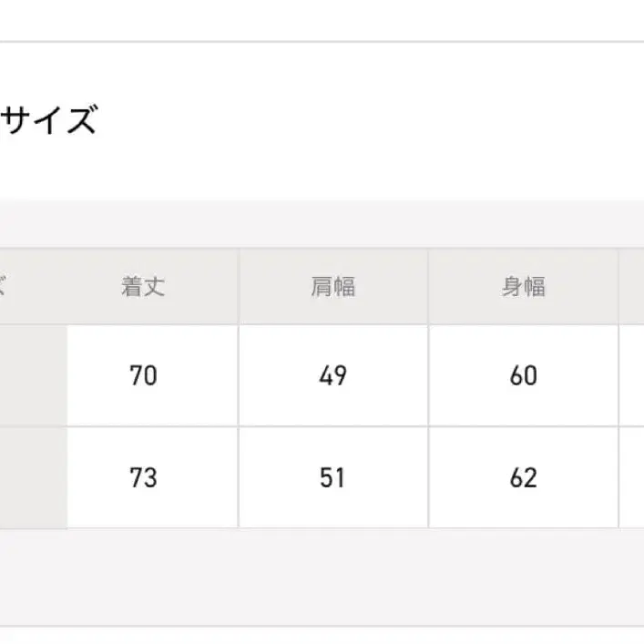
Task: Select the 肩幅 column header
Action: click(x=333, y=287)
